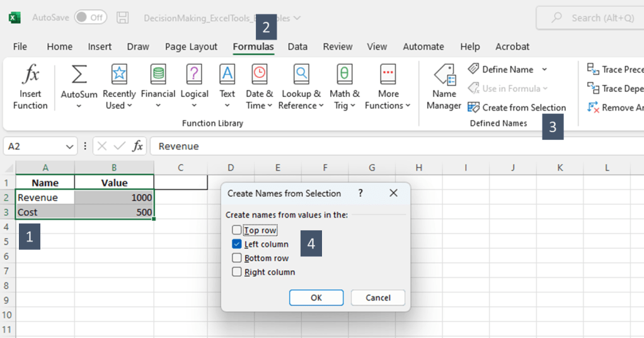Open the Math & Trig functions
This screenshot has height=338, width=644.
344,87
